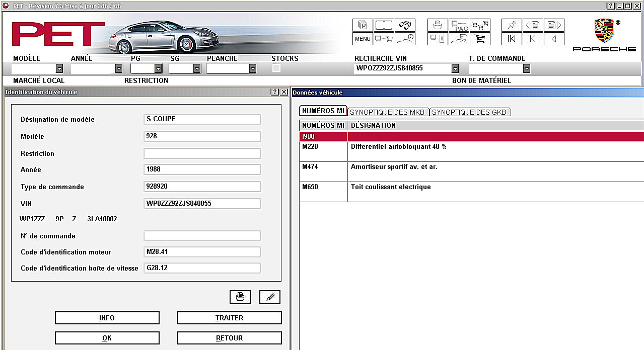This screenshot has width=644, height=350.
Task: Click the N° de commande field
Action: (202, 236)
